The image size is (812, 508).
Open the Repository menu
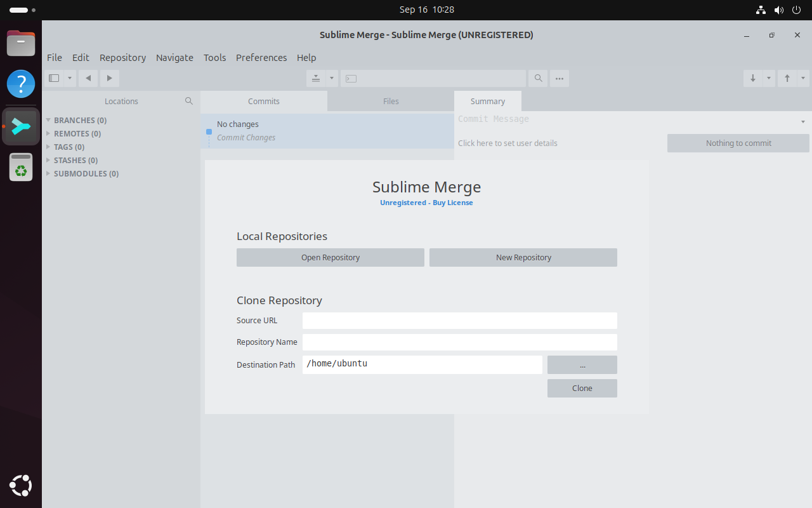point(122,58)
